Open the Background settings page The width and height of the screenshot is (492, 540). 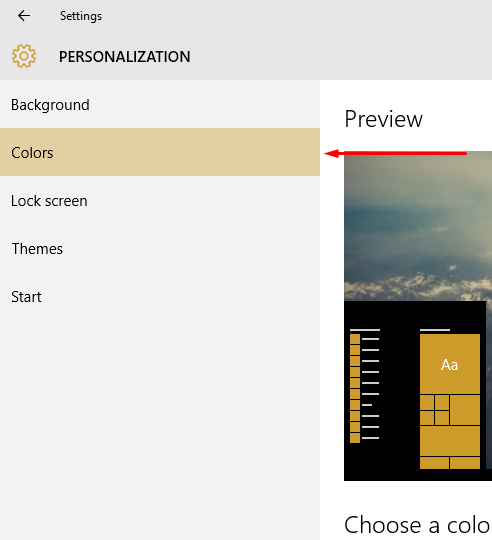point(160,104)
